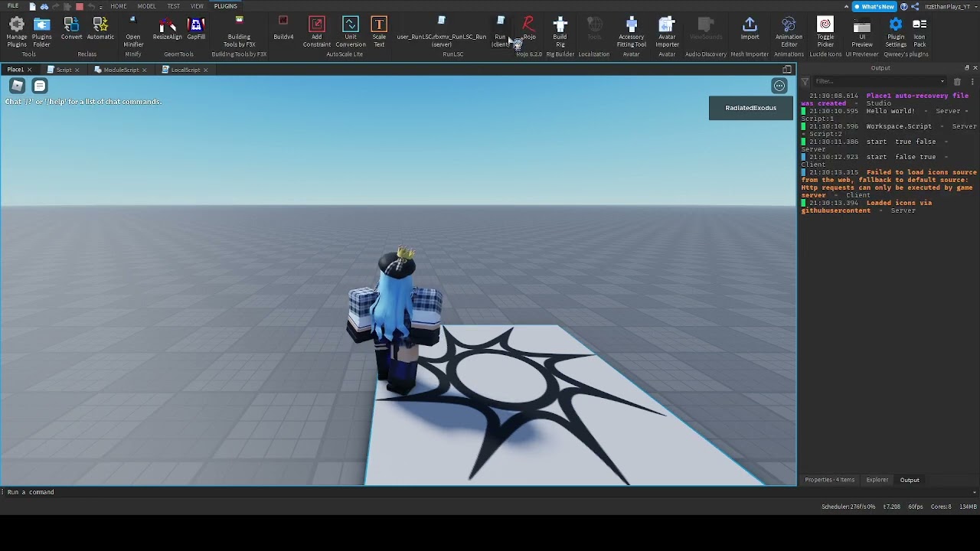
Task: Run the RunLSC server script button
Action: (x=442, y=32)
